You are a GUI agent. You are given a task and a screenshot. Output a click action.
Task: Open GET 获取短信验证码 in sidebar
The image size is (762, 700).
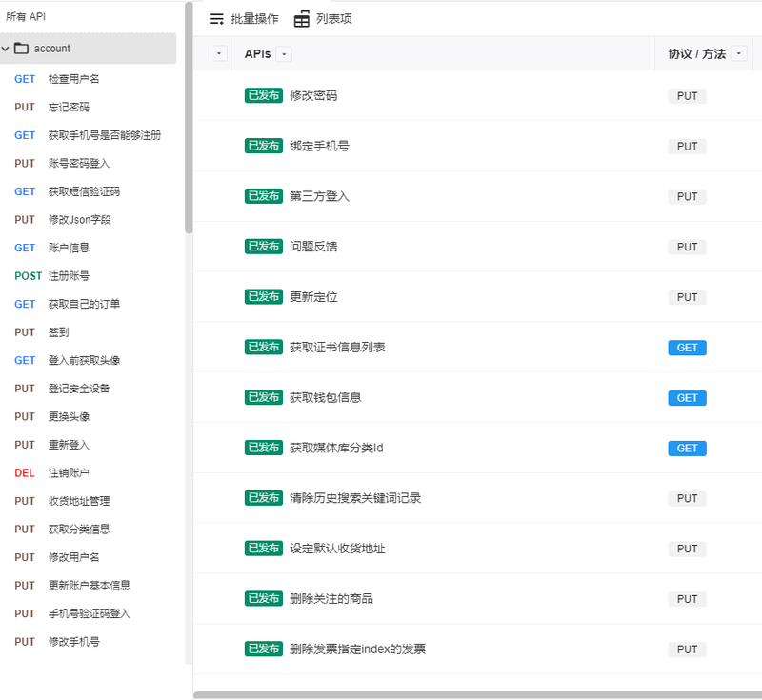[88, 191]
